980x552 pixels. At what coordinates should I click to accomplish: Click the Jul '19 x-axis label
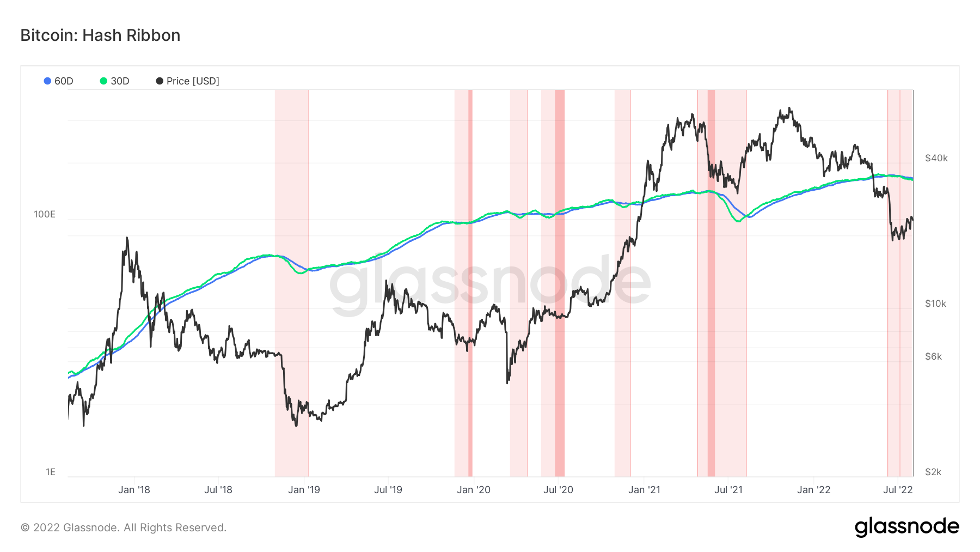pyautogui.click(x=388, y=489)
